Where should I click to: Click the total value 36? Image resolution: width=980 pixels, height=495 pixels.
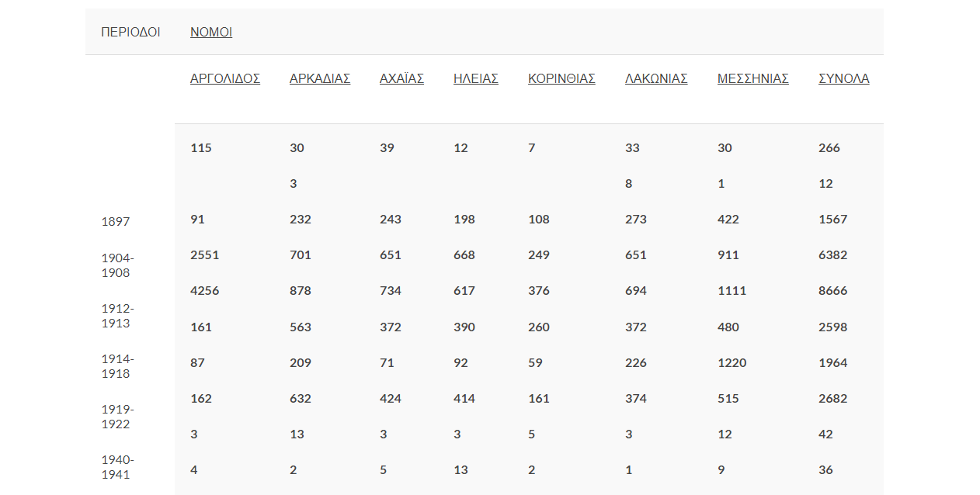coord(825,470)
